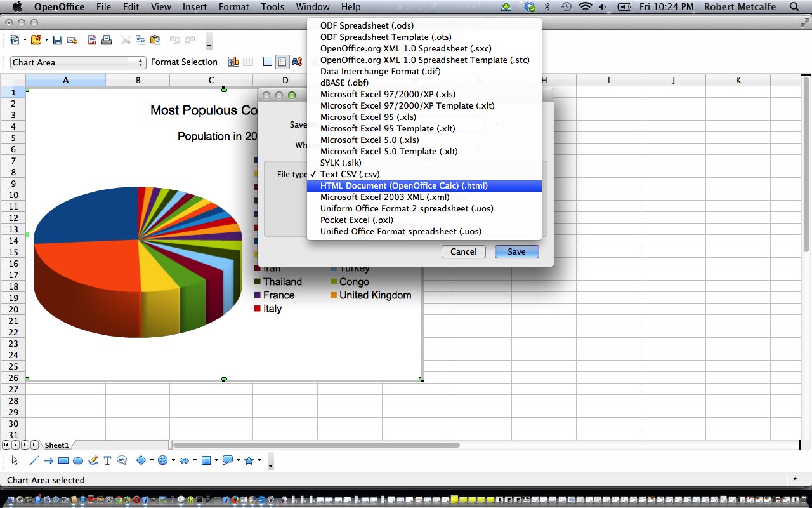Open the Insert menu
812x508 pixels.
click(x=195, y=7)
